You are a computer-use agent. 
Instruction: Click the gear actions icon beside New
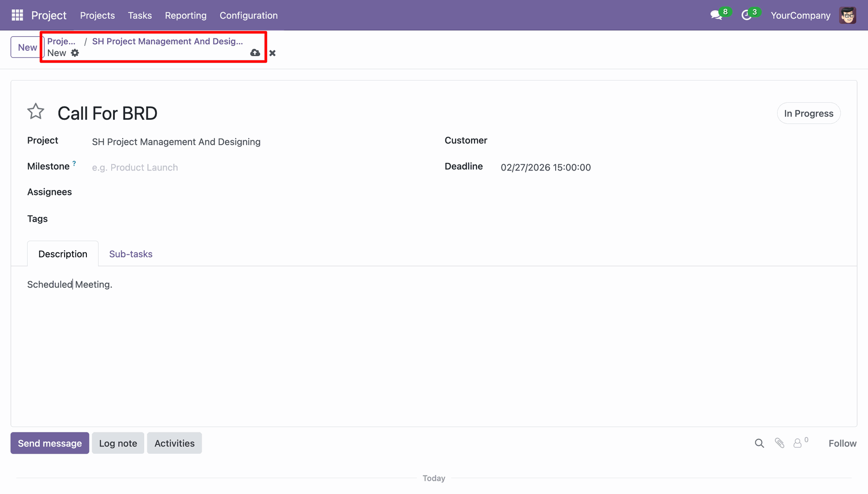click(75, 53)
